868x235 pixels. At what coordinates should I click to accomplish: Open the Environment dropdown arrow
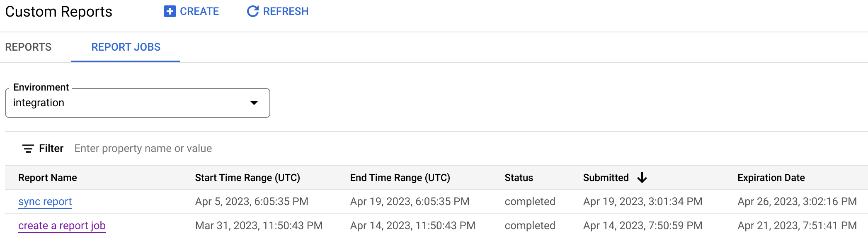click(x=254, y=103)
